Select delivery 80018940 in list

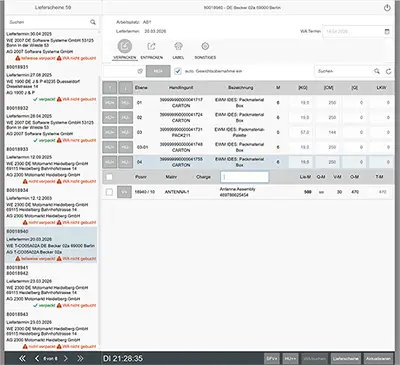tap(51, 245)
